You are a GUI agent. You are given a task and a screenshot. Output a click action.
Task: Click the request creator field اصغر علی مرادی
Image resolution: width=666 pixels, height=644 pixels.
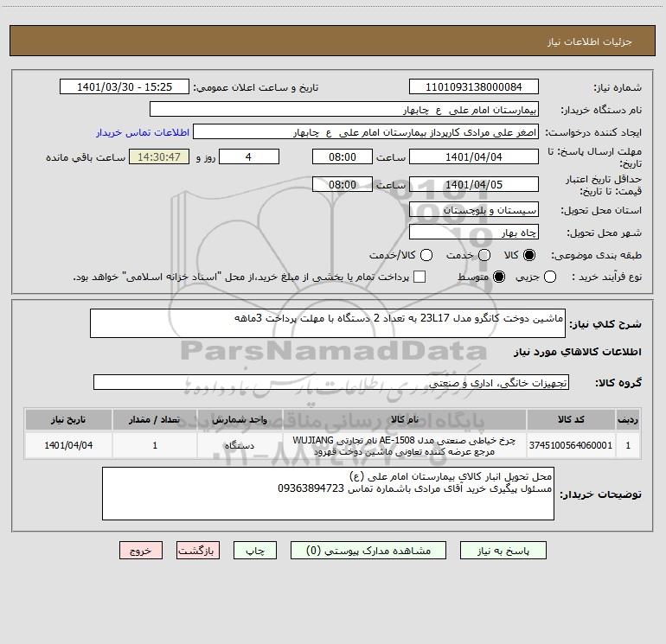point(366,131)
